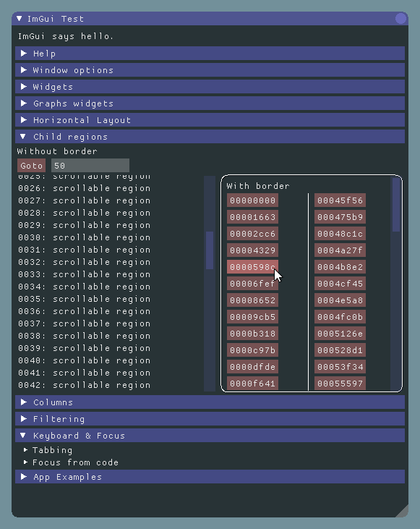The height and width of the screenshot is (529, 420).
Task: Click the 0004a27f button
Action: coord(340,250)
